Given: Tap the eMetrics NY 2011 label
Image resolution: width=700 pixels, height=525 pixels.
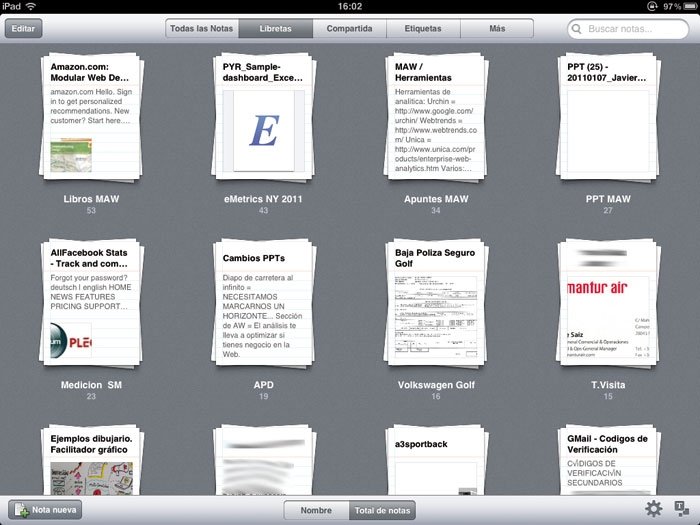Looking at the screenshot, I should [263, 199].
